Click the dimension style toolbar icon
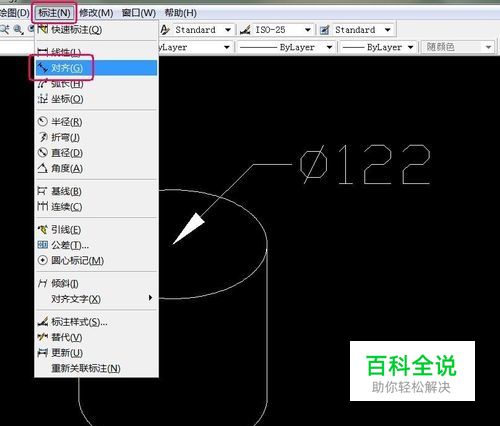 (x=245, y=30)
